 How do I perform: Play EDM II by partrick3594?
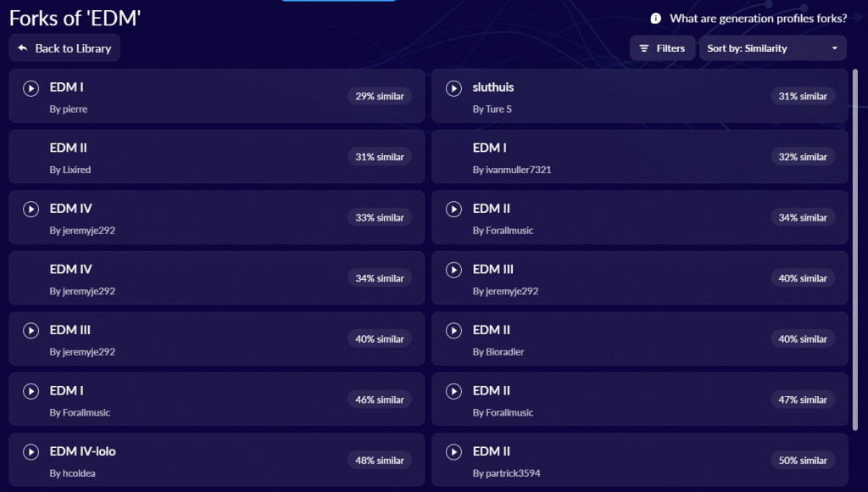453,452
